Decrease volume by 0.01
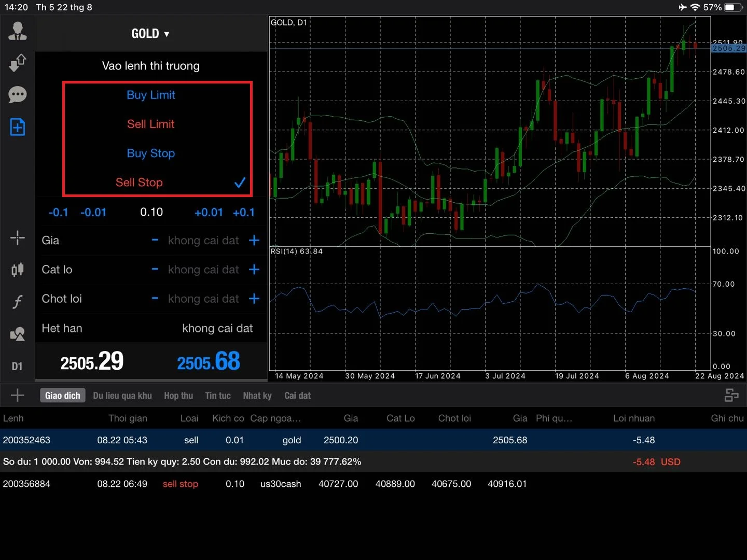 coord(93,213)
